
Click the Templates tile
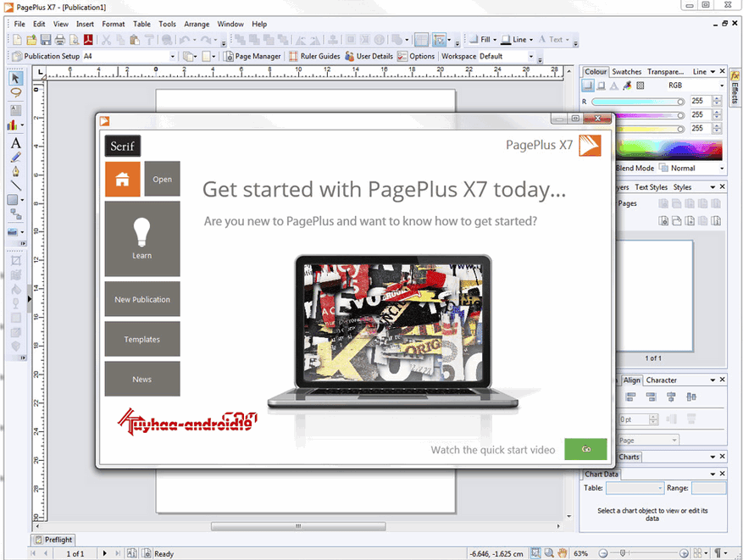click(142, 339)
